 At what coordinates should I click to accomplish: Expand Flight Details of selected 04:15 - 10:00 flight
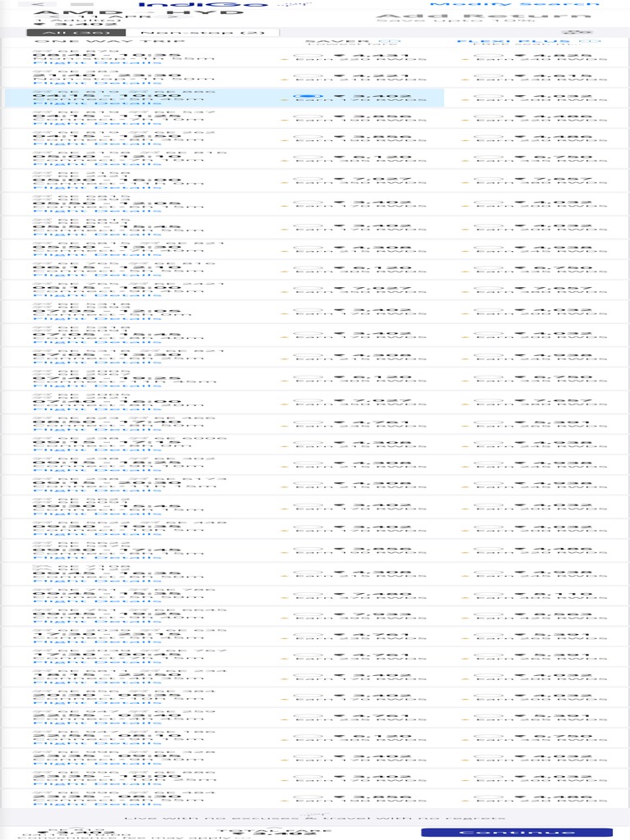pyautogui.click(x=97, y=103)
